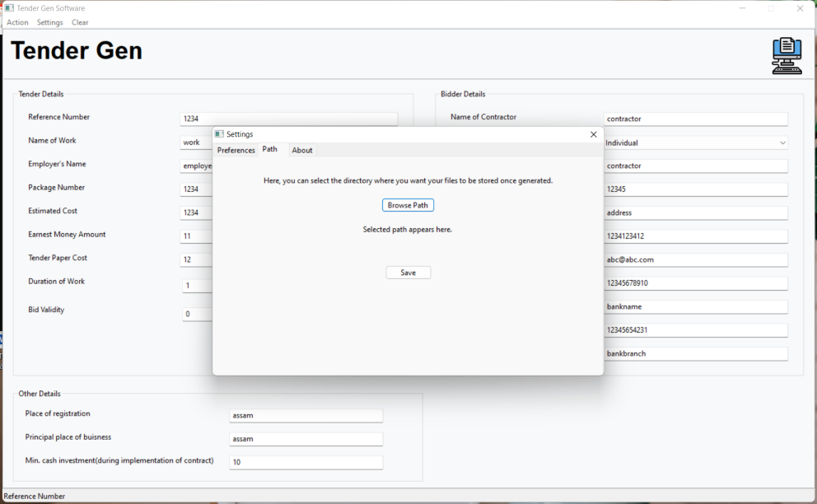The width and height of the screenshot is (817, 504).
Task: Click the field containing abc@abc.com
Action: pos(696,259)
